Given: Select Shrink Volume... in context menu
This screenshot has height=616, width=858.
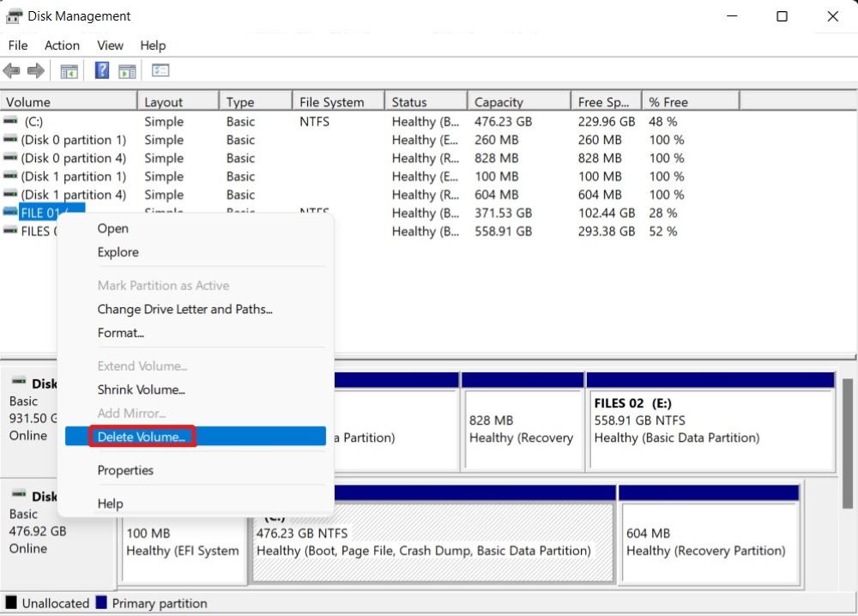Looking at the screenshot, I should coord(141,390).
